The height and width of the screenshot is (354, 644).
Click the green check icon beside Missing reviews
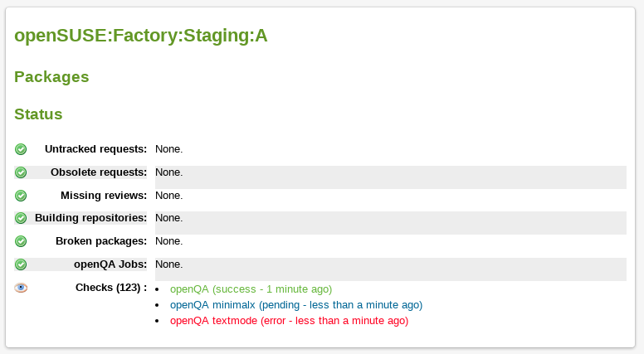tap(21, 196)
